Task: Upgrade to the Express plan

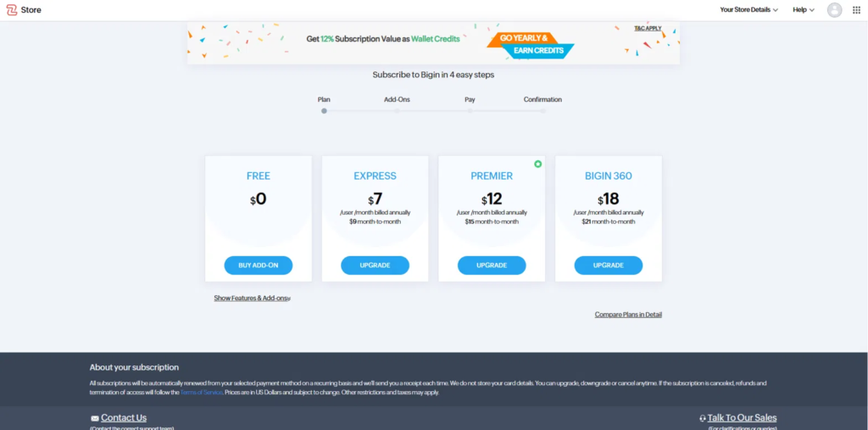Action: (x=376, y=265)
